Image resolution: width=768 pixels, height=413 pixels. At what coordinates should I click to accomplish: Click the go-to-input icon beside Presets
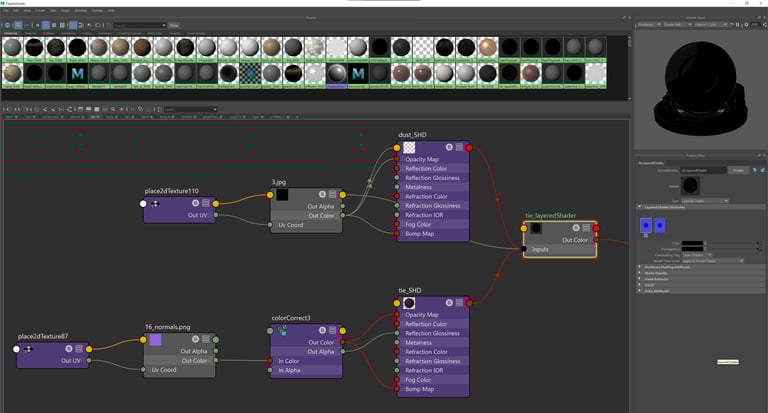[755, 170]
